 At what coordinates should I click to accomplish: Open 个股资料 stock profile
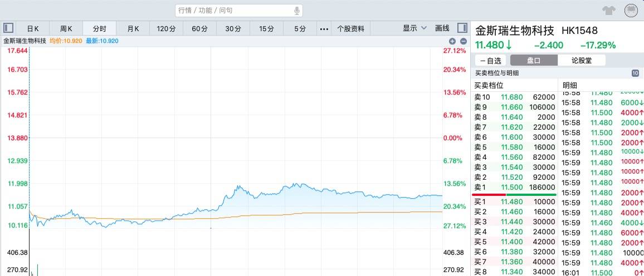click(x=351, y=28)
